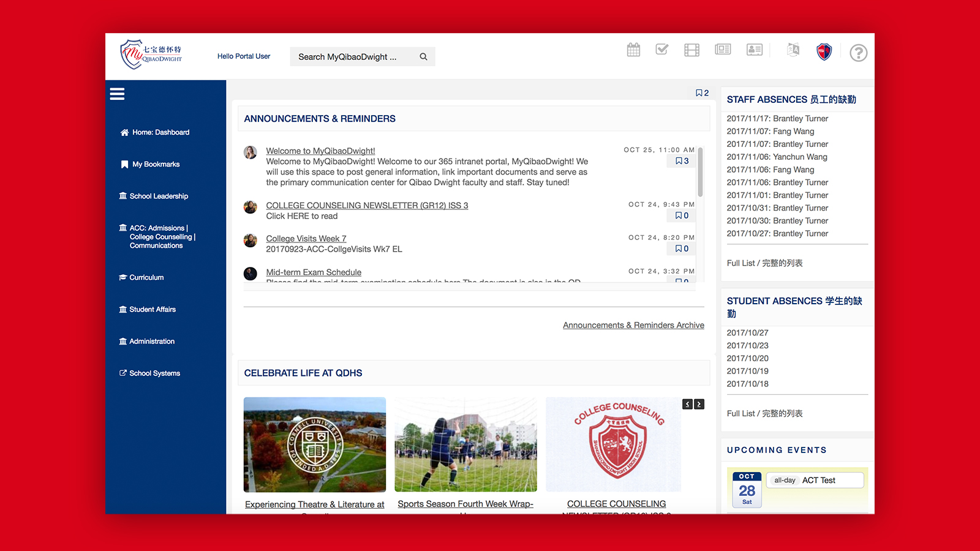The image size is (980, 551).
Task: Select 2017/11/07: Fang Wang absence
Action: click(771, 131)
